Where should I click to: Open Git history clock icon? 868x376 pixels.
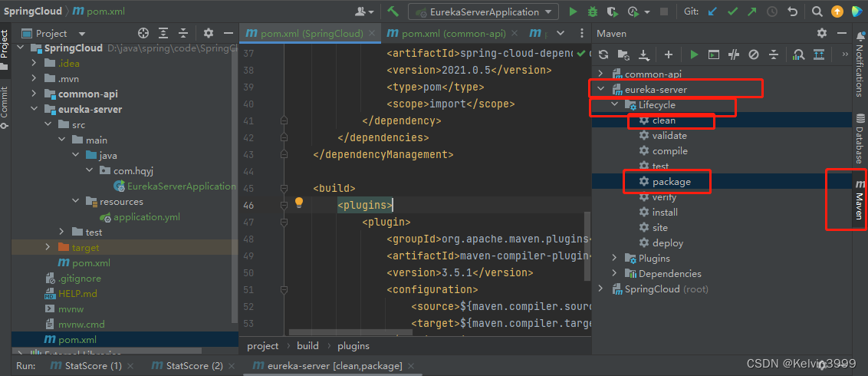click(x=771, y=12)
